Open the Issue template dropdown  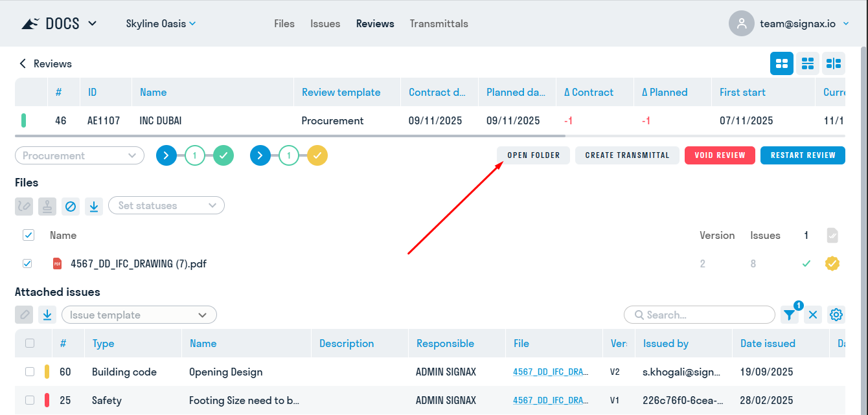click(x=139, y=315)
